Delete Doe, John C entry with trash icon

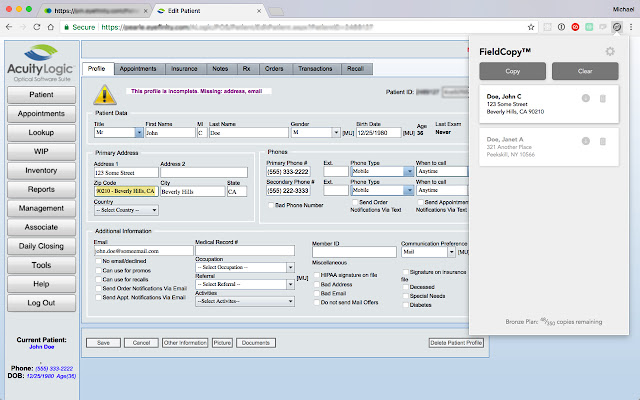602,98
